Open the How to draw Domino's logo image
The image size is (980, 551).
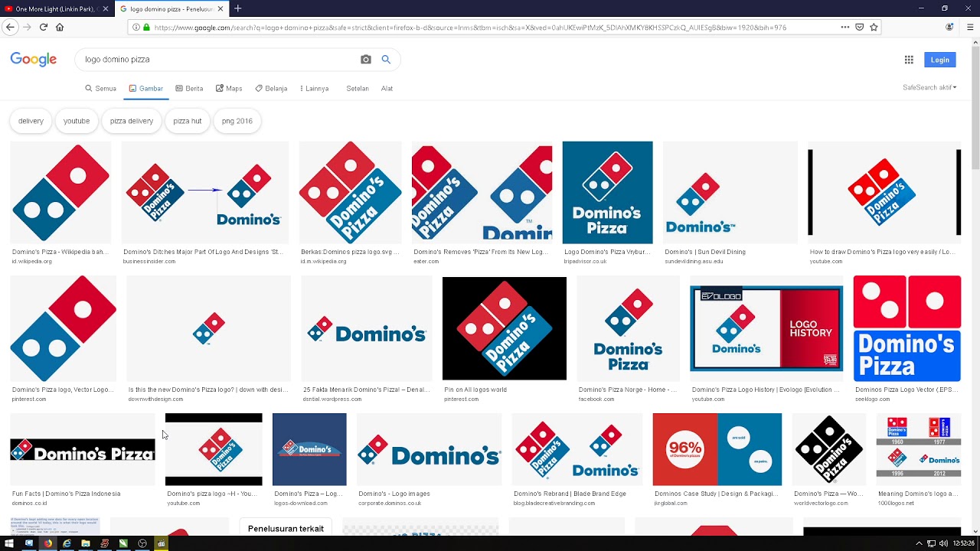884,192
